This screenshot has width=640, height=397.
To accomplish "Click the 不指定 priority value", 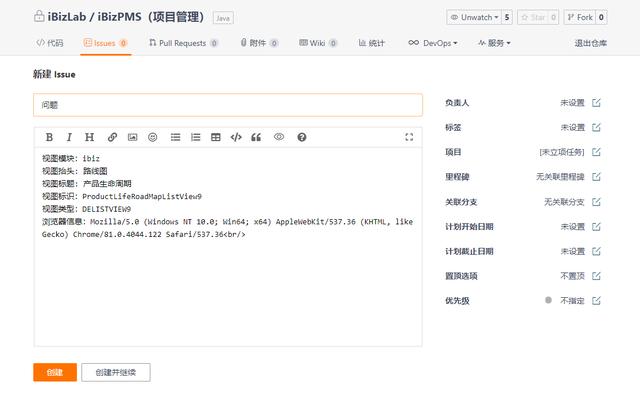I will click(x=572, y=301).
